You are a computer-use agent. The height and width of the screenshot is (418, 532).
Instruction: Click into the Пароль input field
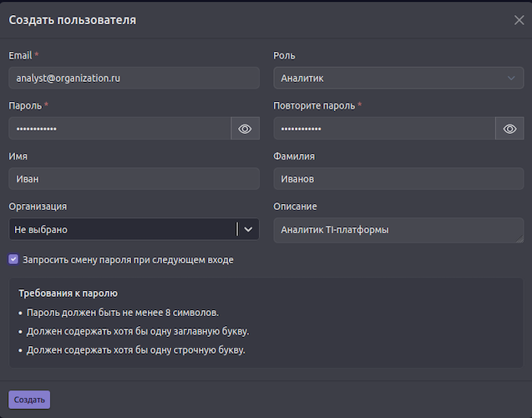(119, 129)
